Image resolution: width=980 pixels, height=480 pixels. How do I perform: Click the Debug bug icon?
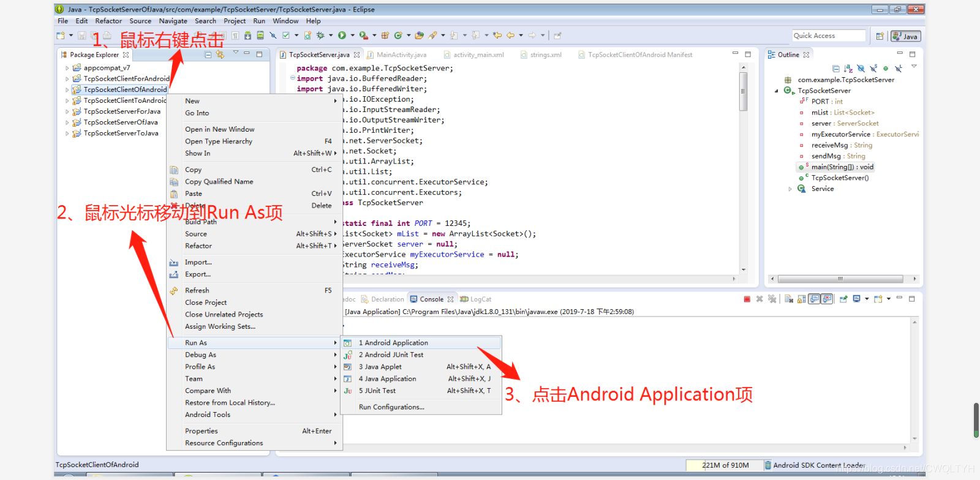click(320, 36)
